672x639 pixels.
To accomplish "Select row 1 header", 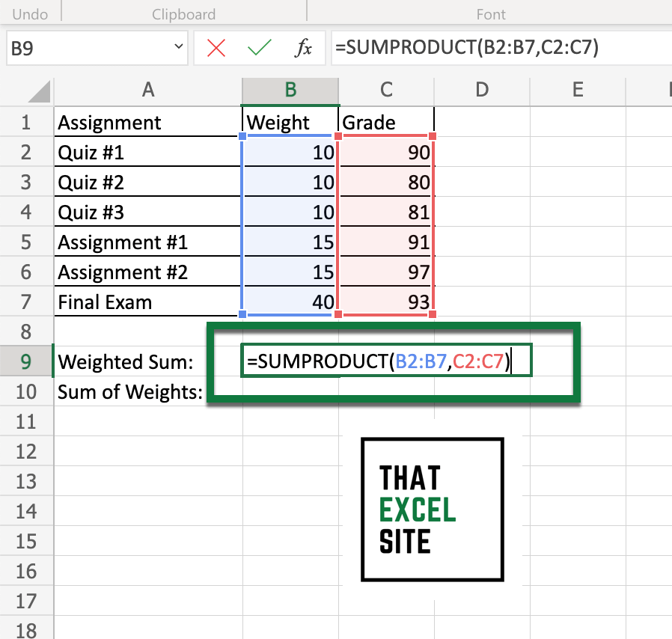I will pyautogui.click(x=27, y=122).
